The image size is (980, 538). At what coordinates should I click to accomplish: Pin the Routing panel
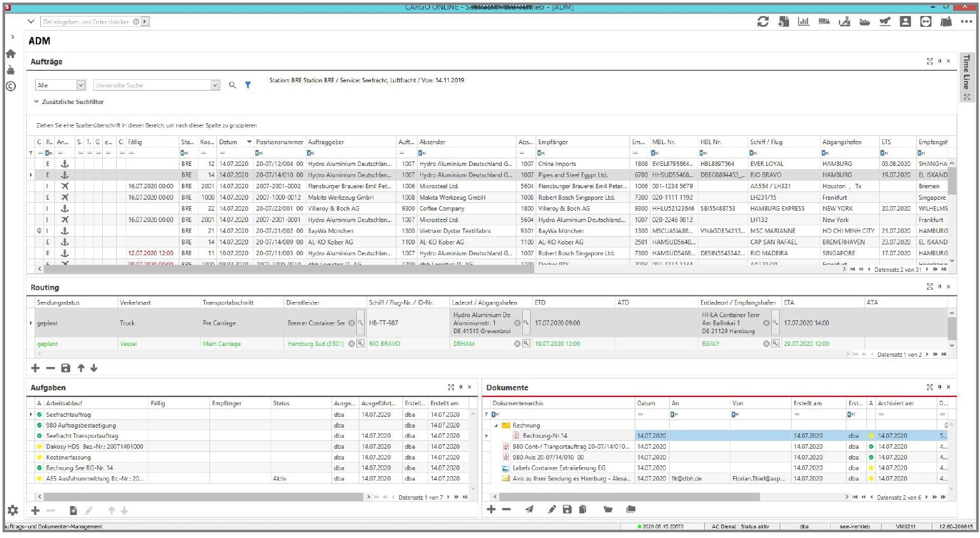pos(939,287)
